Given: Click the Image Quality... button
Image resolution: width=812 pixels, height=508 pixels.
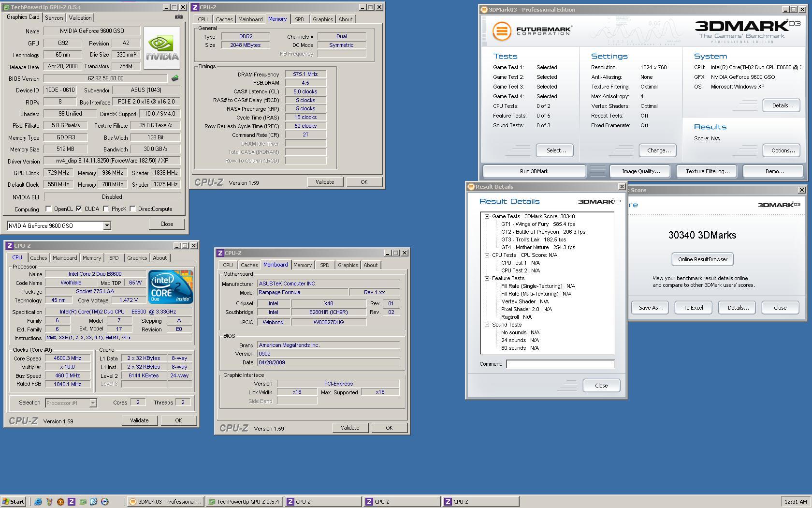Looking at the screenshot, I should [x=641, y=171].
